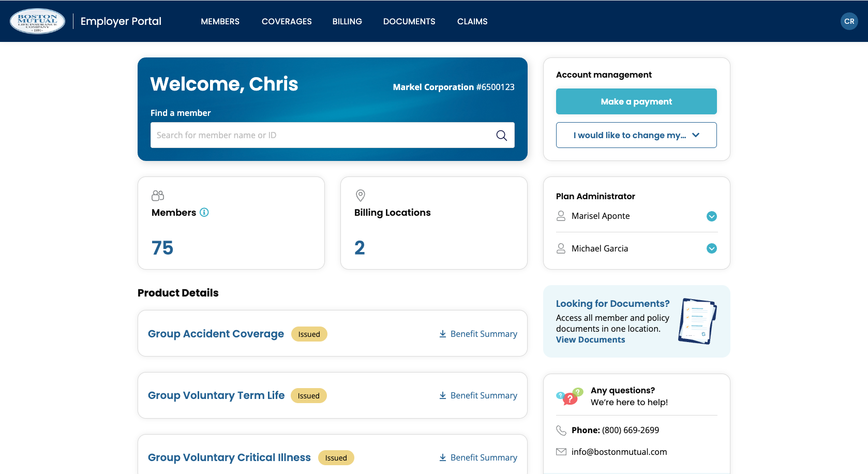Open the View Documents link
This screenshot has height=474, width=868.
591,339
